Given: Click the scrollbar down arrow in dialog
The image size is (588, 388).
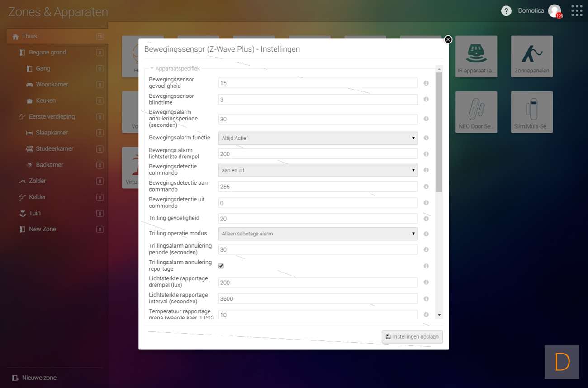Looking at the screenshot, I should (439, 315).
